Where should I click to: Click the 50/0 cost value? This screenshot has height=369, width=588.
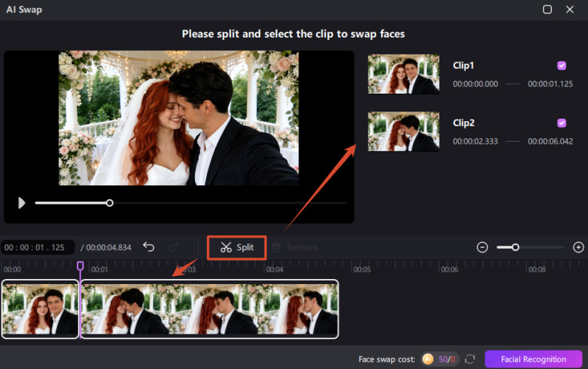447,359
